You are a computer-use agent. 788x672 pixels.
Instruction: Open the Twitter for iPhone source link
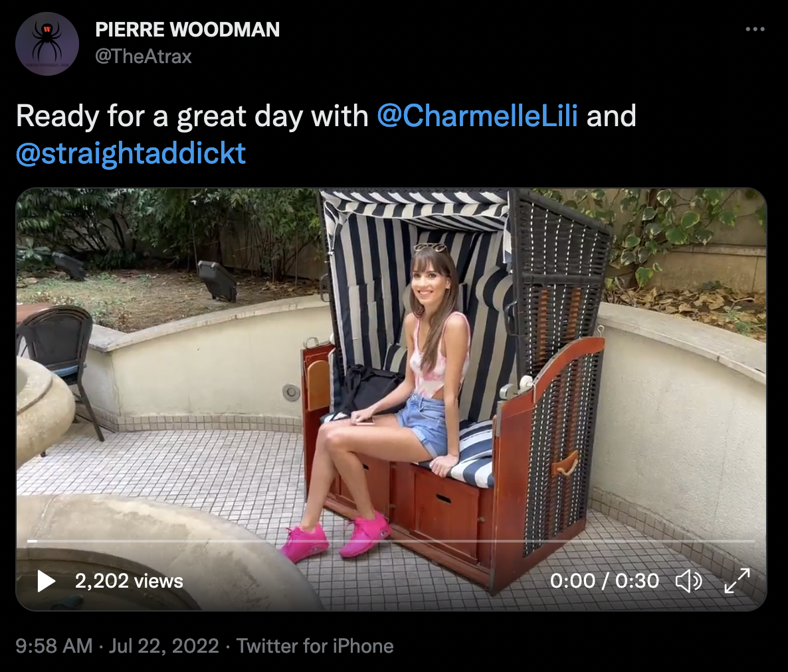[x=315, y=646]
